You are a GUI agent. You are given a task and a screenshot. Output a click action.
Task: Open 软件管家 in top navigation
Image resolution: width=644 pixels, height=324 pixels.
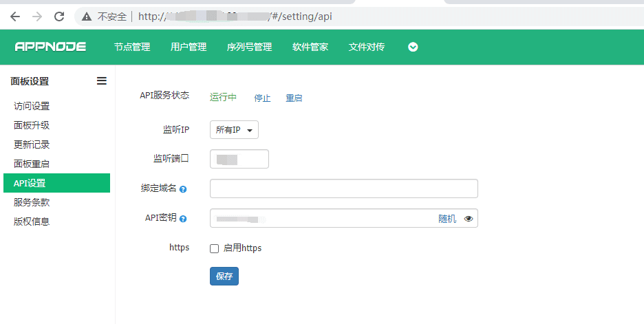(x=310, y=47)
